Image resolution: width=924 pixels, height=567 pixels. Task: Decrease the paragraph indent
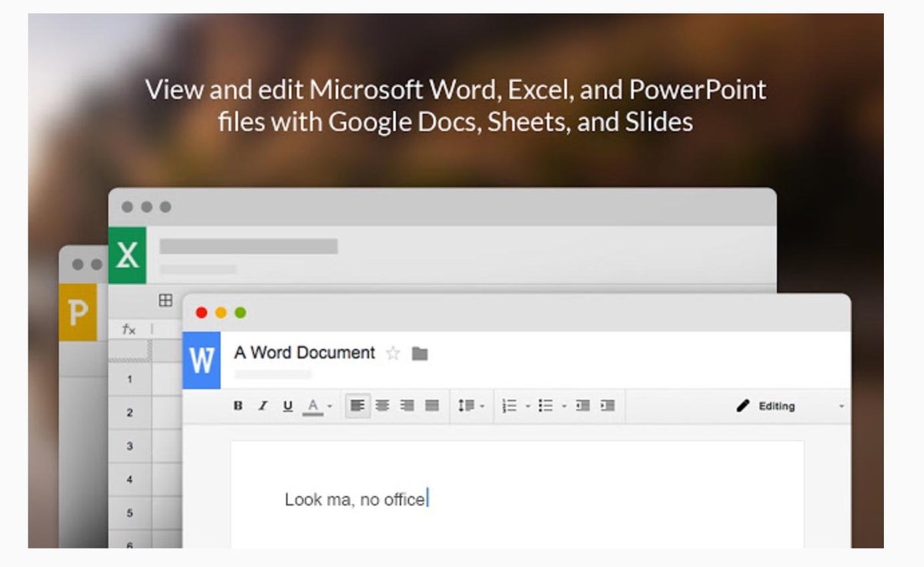tap(583, 406)
